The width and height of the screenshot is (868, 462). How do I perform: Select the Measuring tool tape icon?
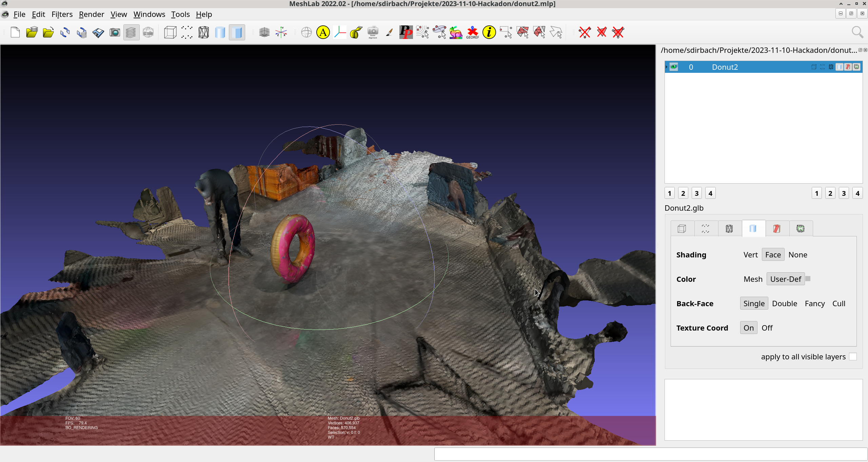(356, 33)
